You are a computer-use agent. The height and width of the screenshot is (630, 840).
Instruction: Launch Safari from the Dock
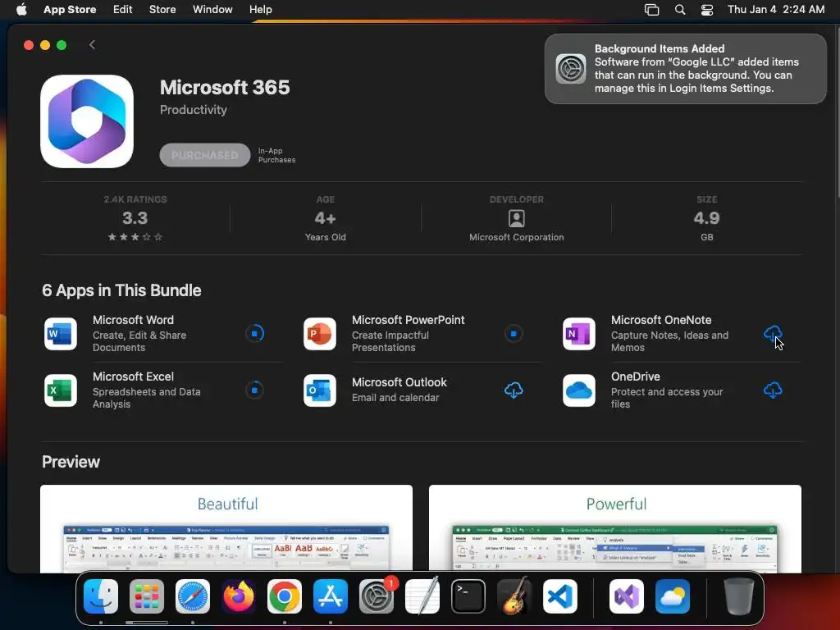point(193,596)
